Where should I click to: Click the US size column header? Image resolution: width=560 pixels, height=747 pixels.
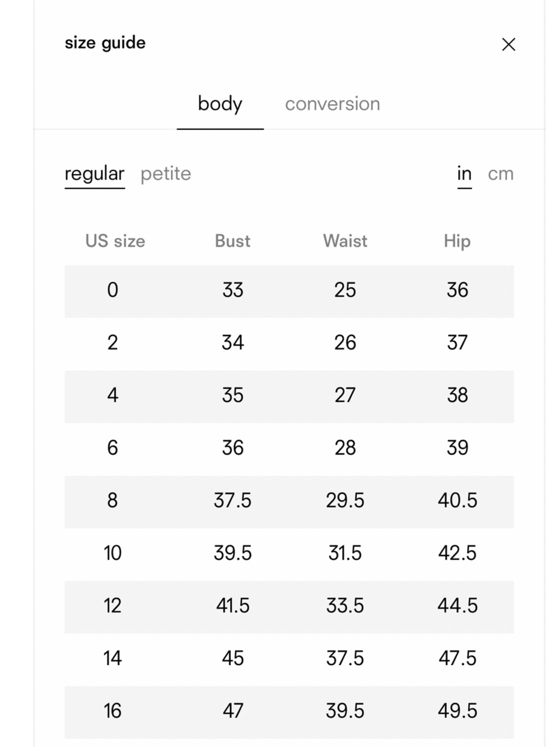tap(115, 241)
